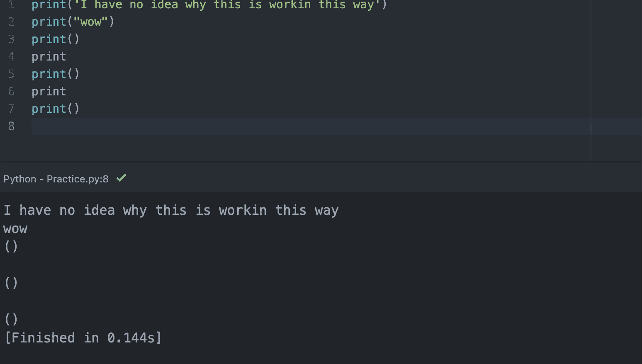
Task: Click the green success checkmark icon
Action: 121,178
